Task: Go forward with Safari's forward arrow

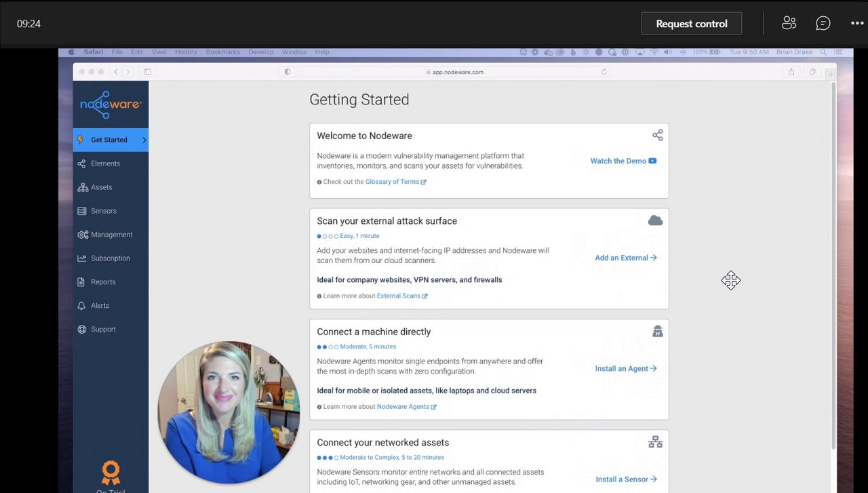Action: 127,72
